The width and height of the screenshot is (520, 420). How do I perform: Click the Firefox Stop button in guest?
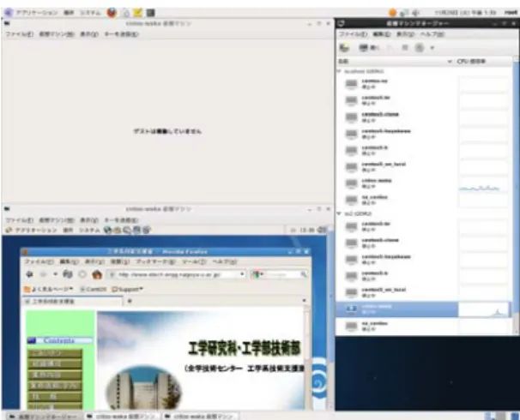[x=82, y=274]
